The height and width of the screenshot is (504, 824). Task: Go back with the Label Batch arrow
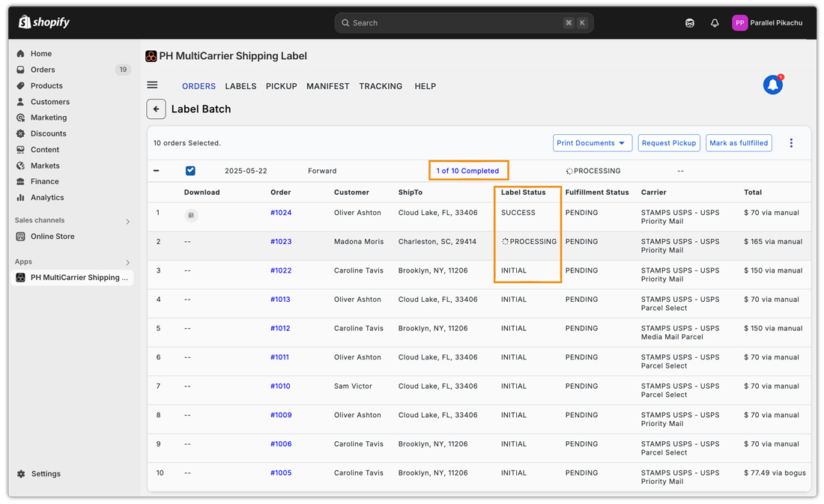(156, 109)
